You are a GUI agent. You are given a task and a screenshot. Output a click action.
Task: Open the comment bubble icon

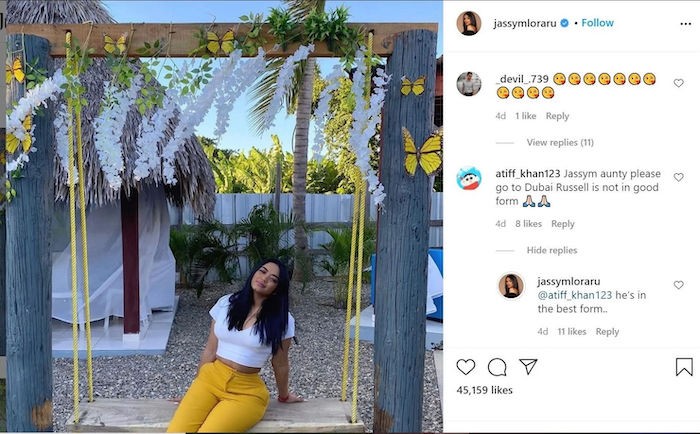[x=497, y=367]
